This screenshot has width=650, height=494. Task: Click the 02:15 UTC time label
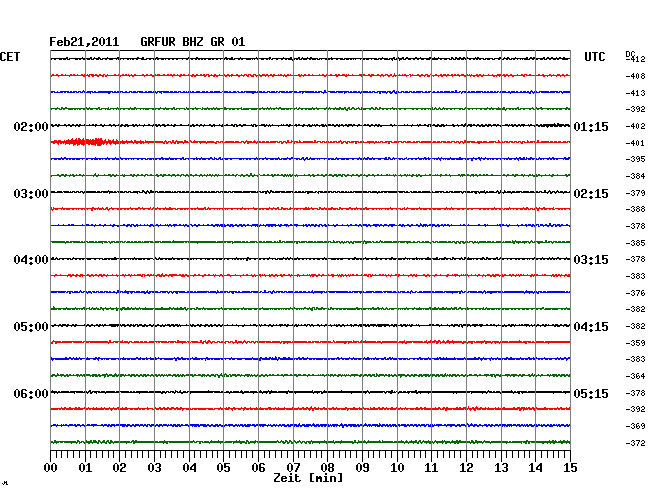point(591,194)
